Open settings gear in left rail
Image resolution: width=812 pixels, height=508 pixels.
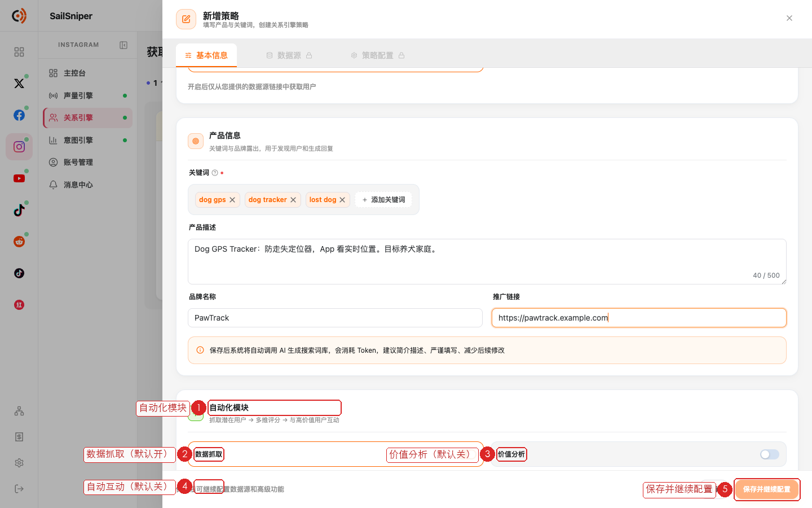click(19, 463)
